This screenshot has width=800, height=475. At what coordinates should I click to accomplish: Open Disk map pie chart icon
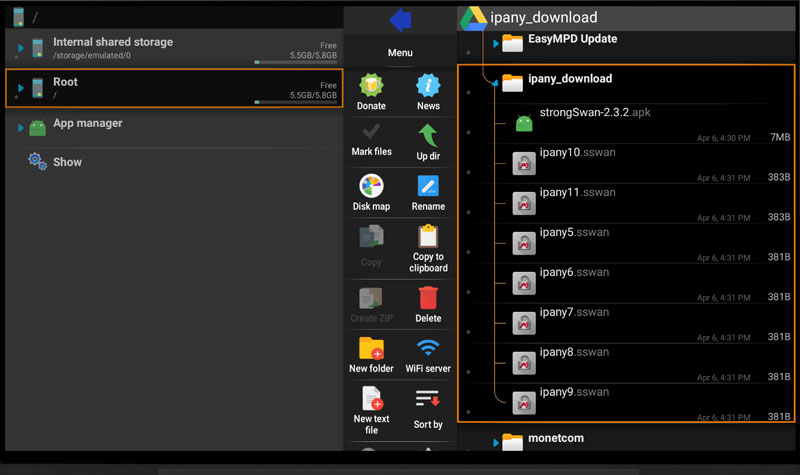[x=371, y=186]
